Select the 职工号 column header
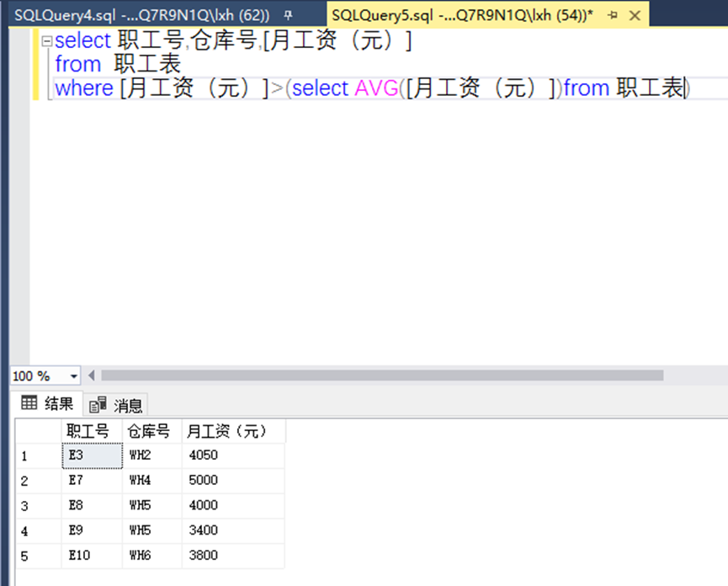This screenshot has height=586, width=728. pyautogui.click(x=92, y=431)
